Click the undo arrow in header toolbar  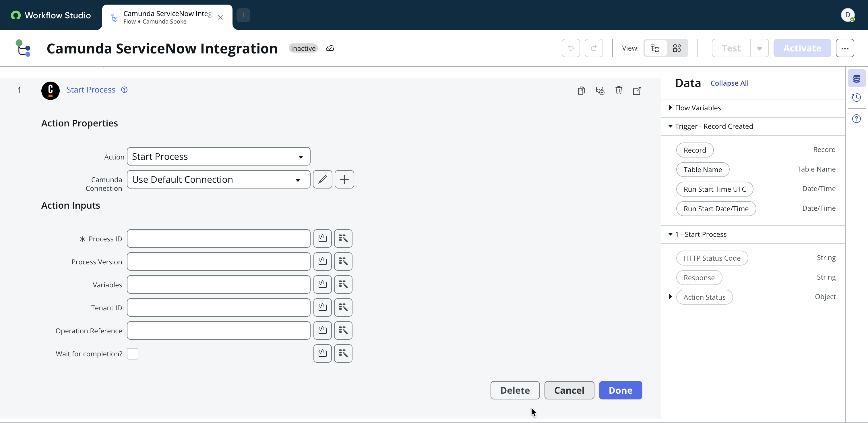point(571,48)
